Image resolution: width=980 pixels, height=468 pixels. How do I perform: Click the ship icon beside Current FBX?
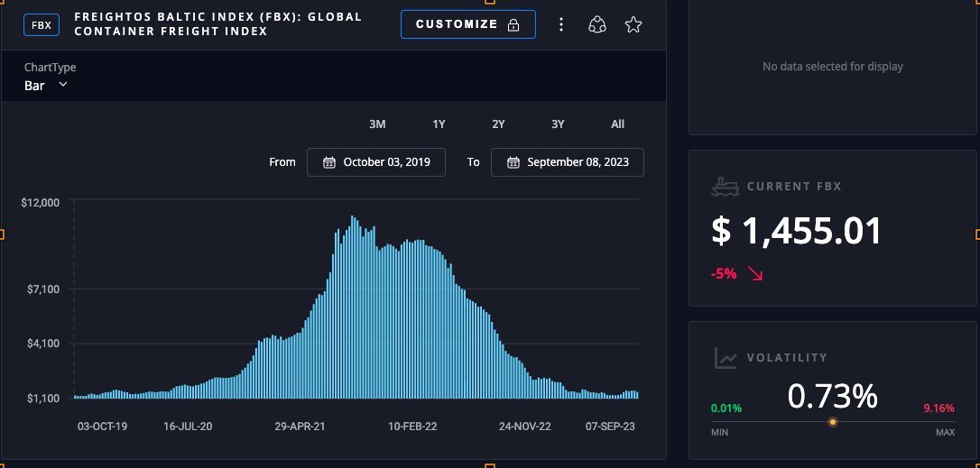725,187
